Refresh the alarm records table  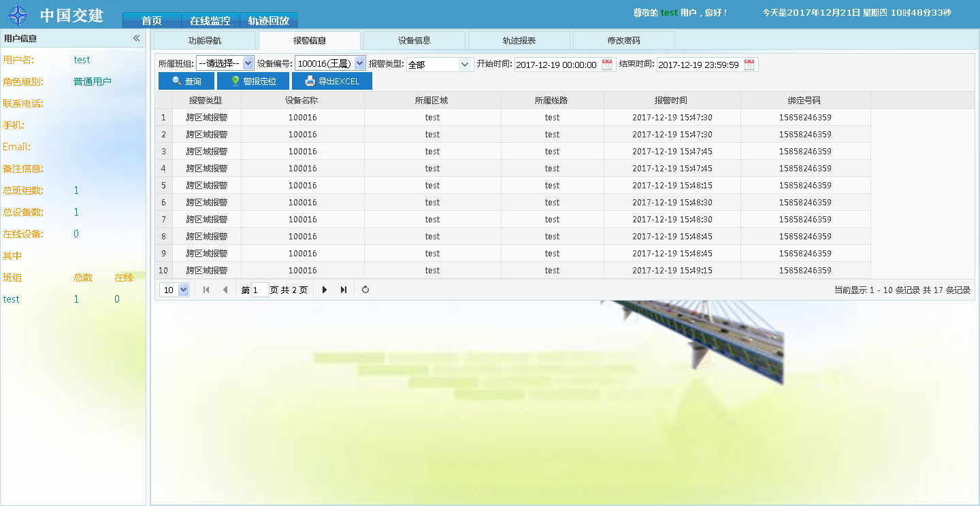click(x=365, y=290)
